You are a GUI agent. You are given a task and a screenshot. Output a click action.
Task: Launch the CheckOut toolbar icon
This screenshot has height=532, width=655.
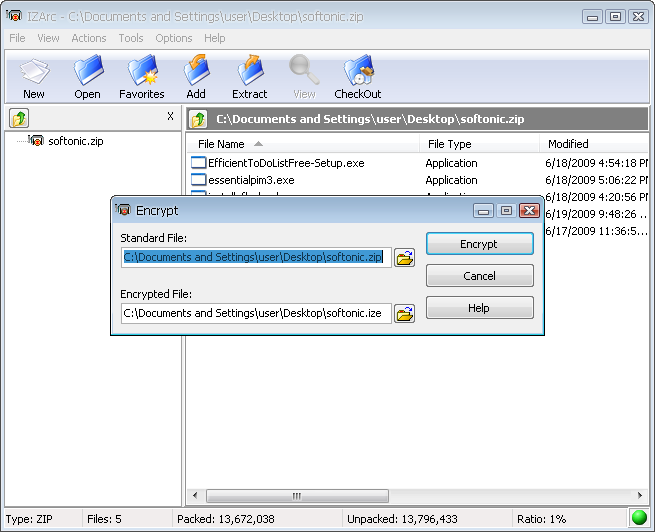358,70
